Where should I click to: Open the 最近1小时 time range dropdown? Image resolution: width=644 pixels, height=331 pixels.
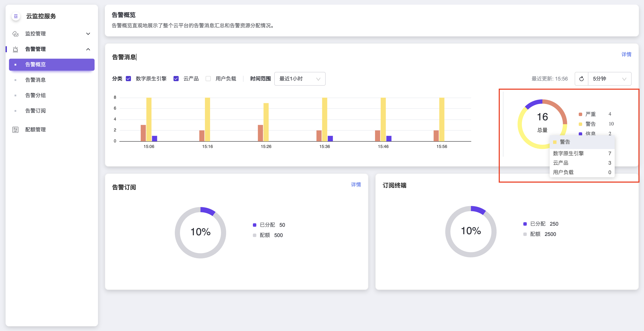300,79
